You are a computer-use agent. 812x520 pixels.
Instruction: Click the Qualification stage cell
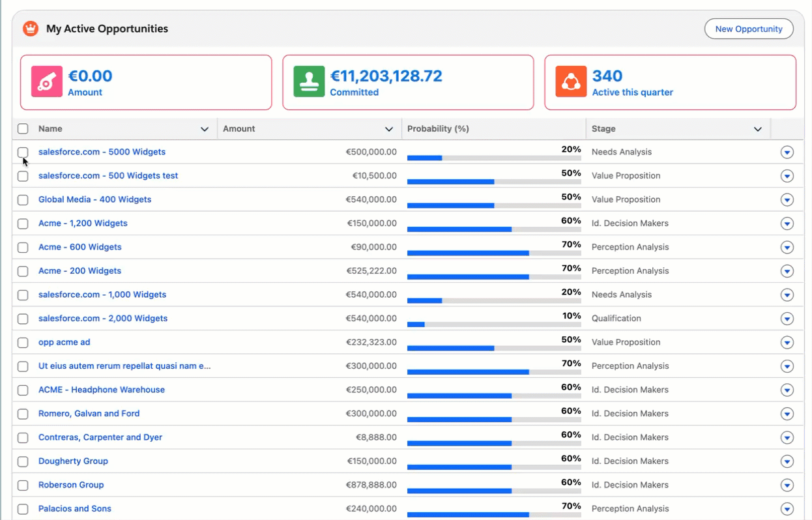click(616, 318)
